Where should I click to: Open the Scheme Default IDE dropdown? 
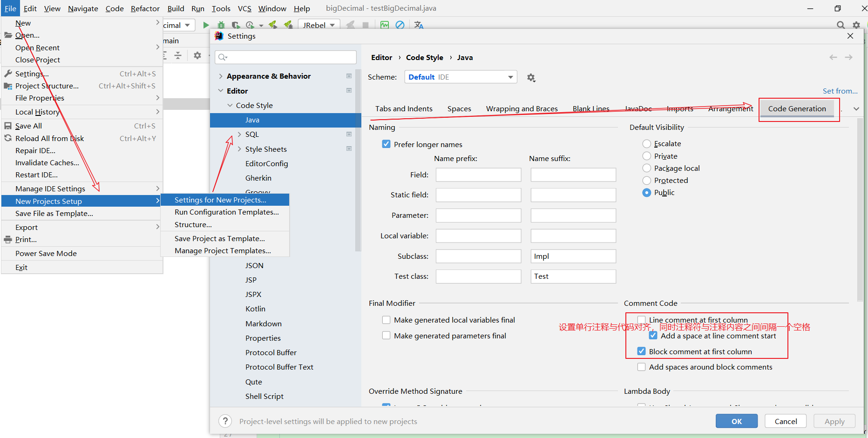point(461,77)
